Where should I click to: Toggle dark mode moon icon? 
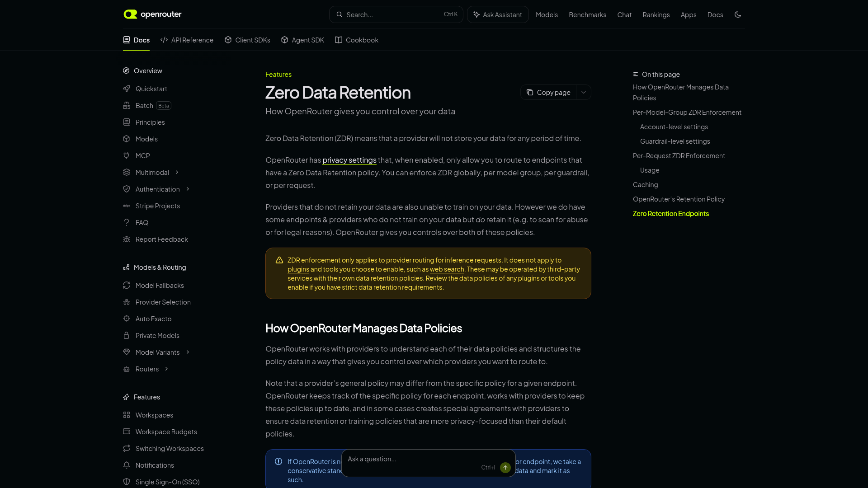coord(738,14)
